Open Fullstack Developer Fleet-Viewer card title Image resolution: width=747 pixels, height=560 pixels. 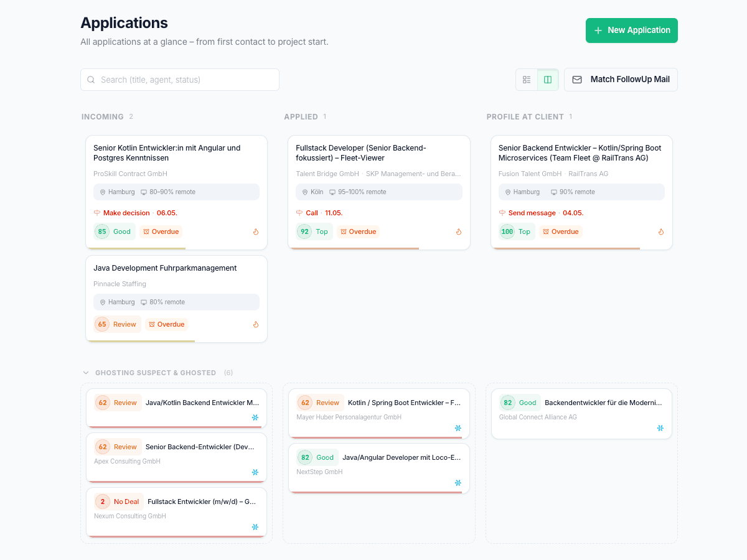[x=361, y=153]
